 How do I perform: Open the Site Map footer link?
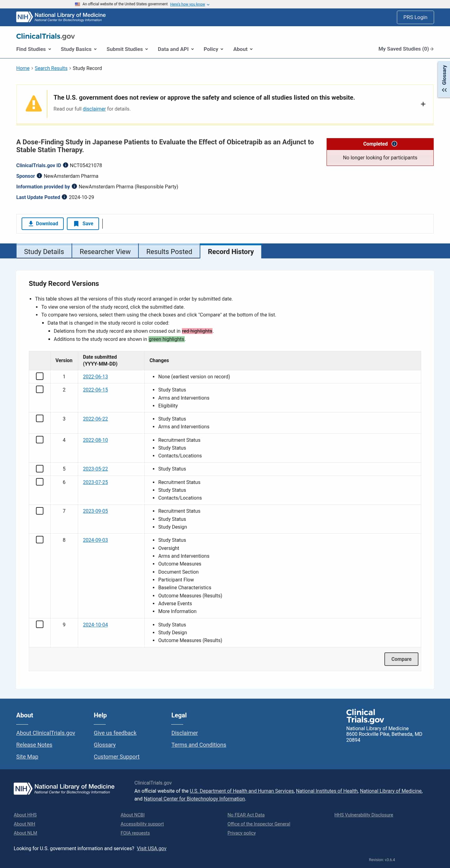click(27, 756)
